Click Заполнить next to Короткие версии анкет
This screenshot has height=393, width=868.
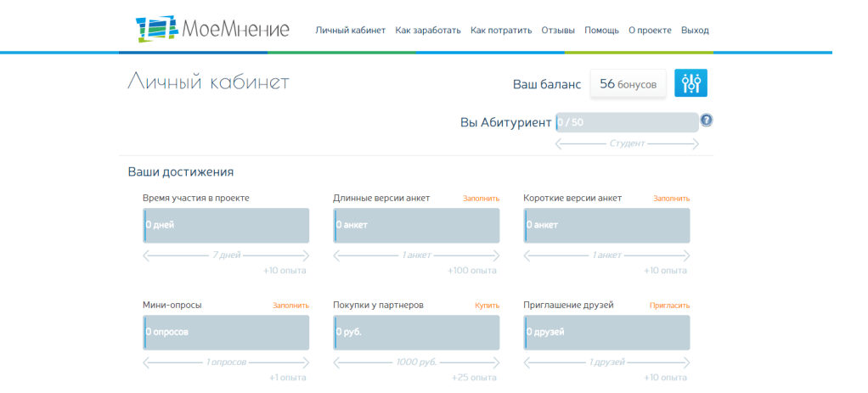pos(671,199)
